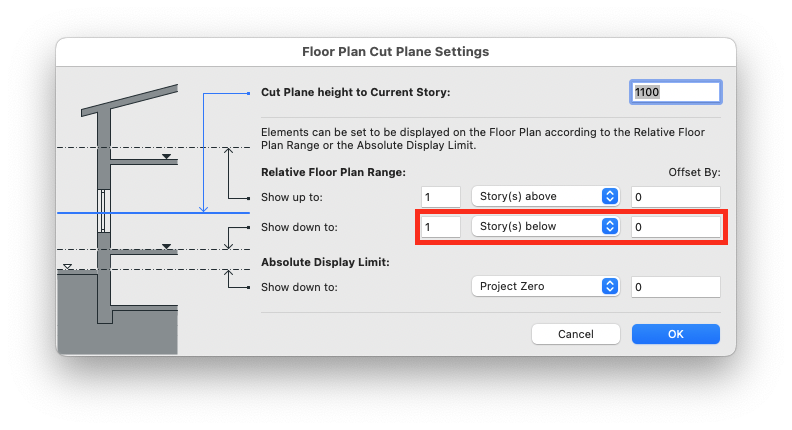Click the upper floor level marker triangle
The image size is (792, 430).
[x=166, y=157]
